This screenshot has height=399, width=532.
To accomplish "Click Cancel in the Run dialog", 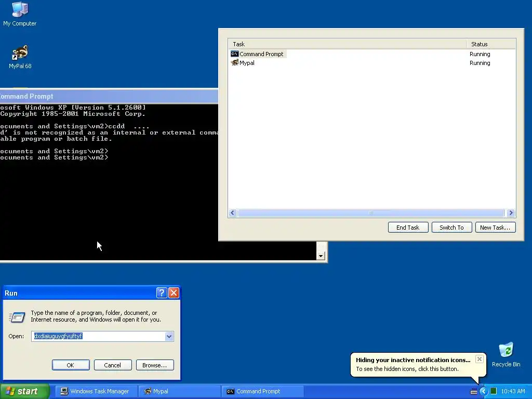I will click(x=113, y=365).
